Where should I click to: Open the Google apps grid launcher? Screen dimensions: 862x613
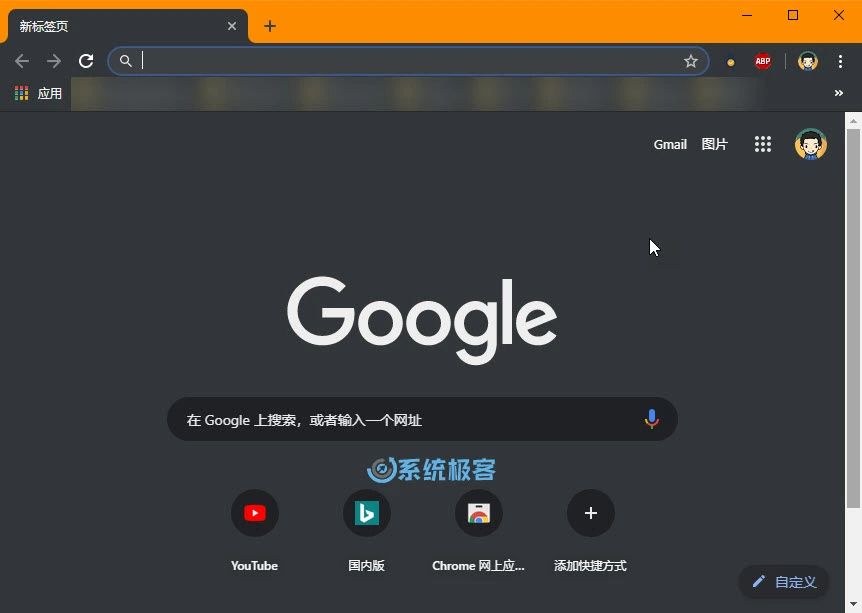pyautogui.click(x=762, y=144)
